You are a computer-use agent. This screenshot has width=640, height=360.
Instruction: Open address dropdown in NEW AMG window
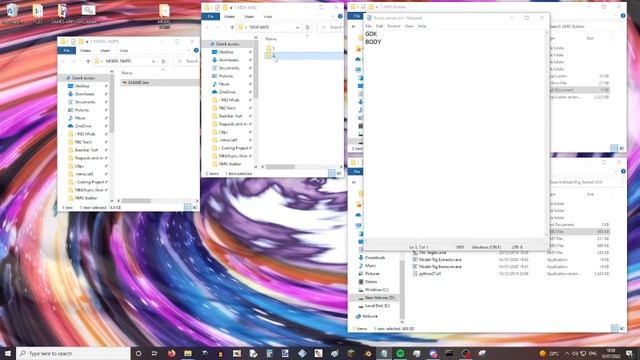click(x=298, y=27)
